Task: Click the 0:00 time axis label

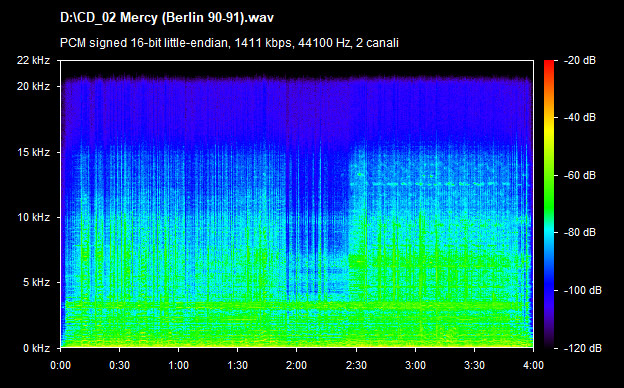Action: 60,365
